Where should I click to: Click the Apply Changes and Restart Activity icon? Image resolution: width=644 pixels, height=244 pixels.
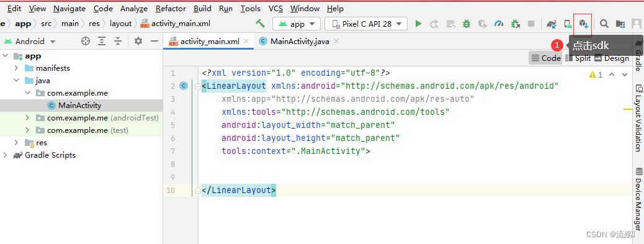pyautogui.click(x=434, y=24)
